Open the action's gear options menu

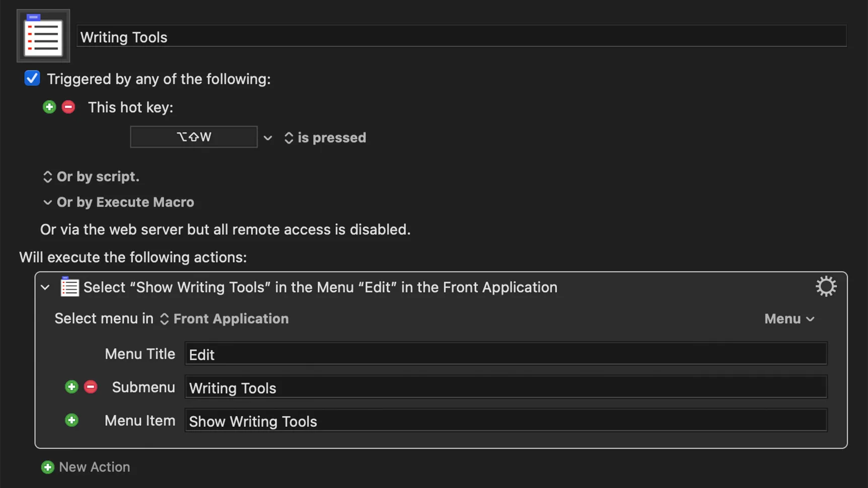coord(826,287)
